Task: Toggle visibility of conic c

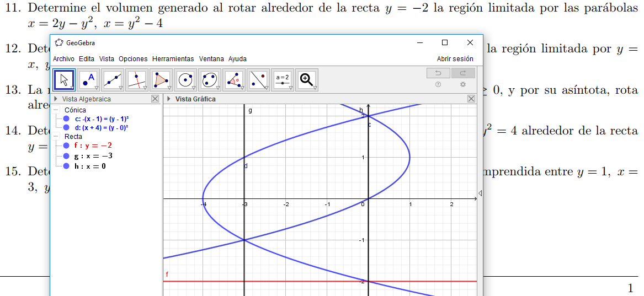Action: point(66,119)
